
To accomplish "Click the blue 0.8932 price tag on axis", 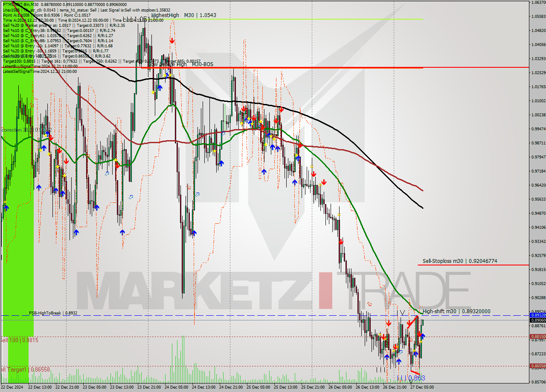I will pyautogui.click(x=537, y=315).
